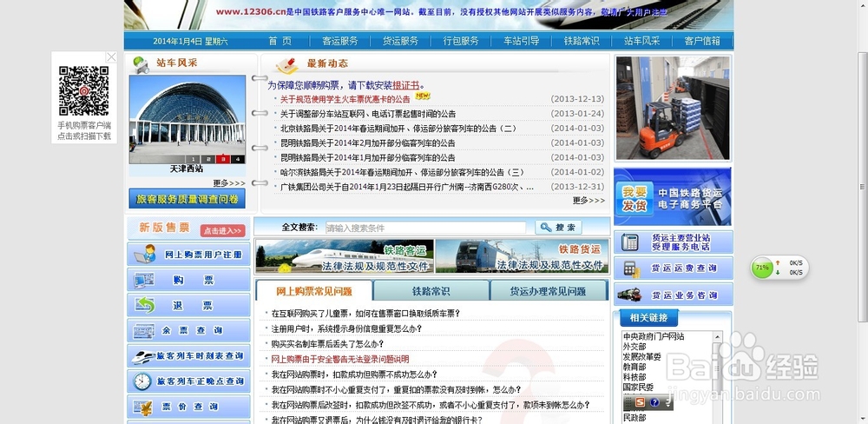868x424 pixels.
Task: Select slide 4 of station photos
Action: click(238, 159)
